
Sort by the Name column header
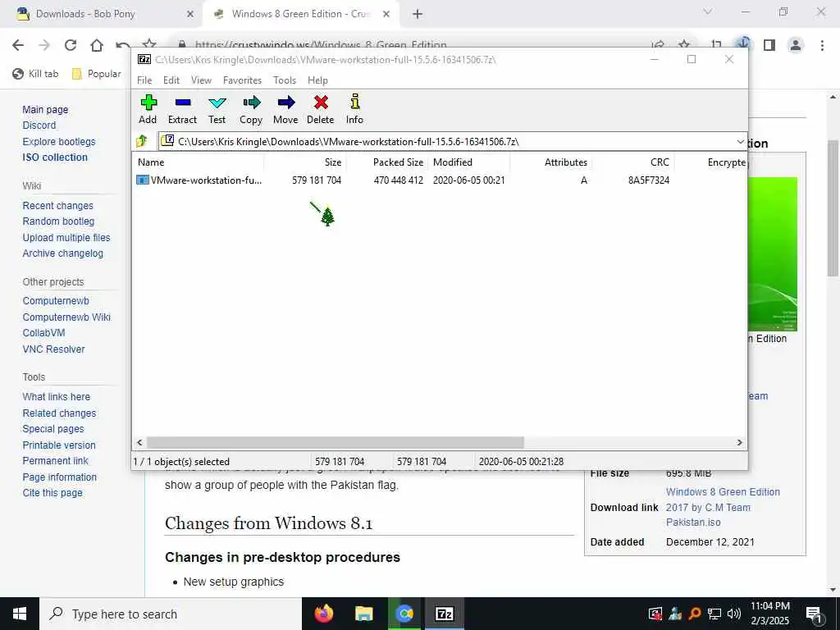point(199,162)
